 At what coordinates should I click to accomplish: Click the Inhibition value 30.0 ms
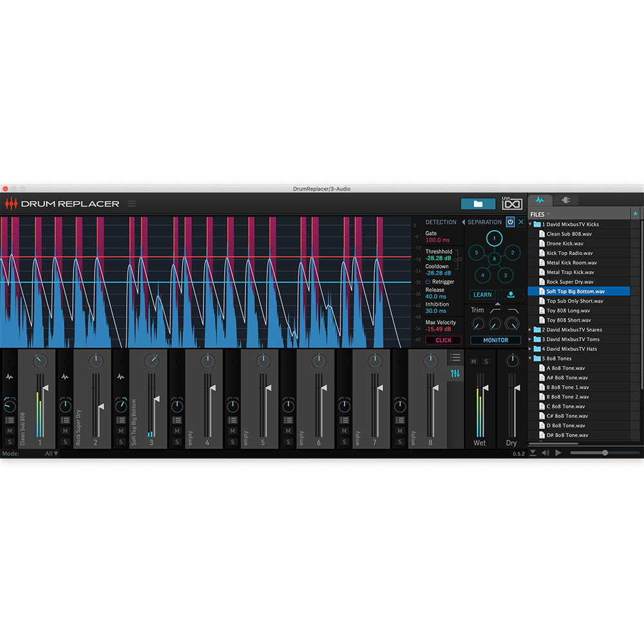pyautogui.click(x=436, y=310)
